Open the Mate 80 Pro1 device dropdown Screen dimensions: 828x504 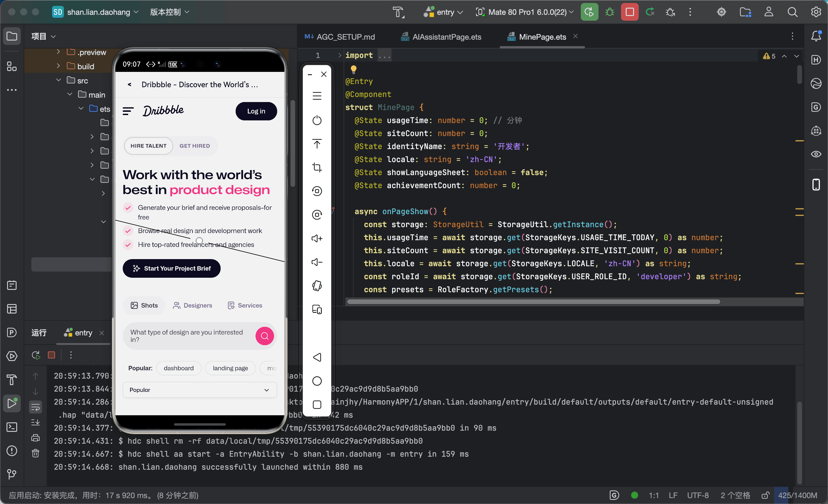[x=525, y=12]
